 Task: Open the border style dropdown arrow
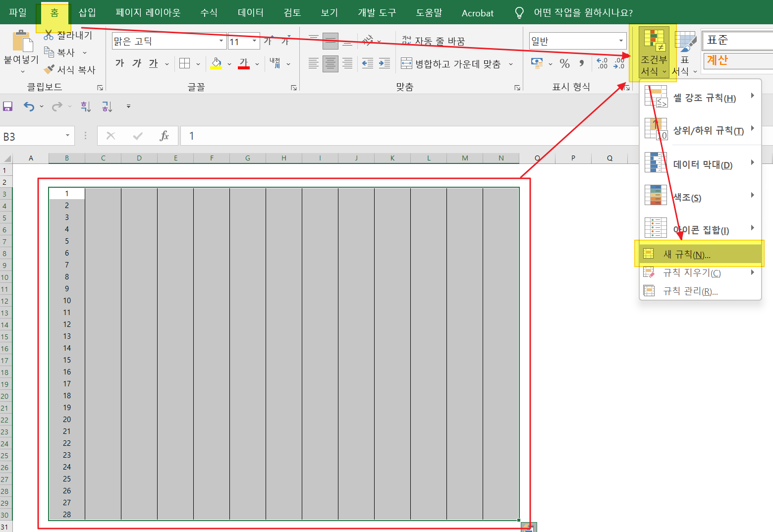click(198, 63)
